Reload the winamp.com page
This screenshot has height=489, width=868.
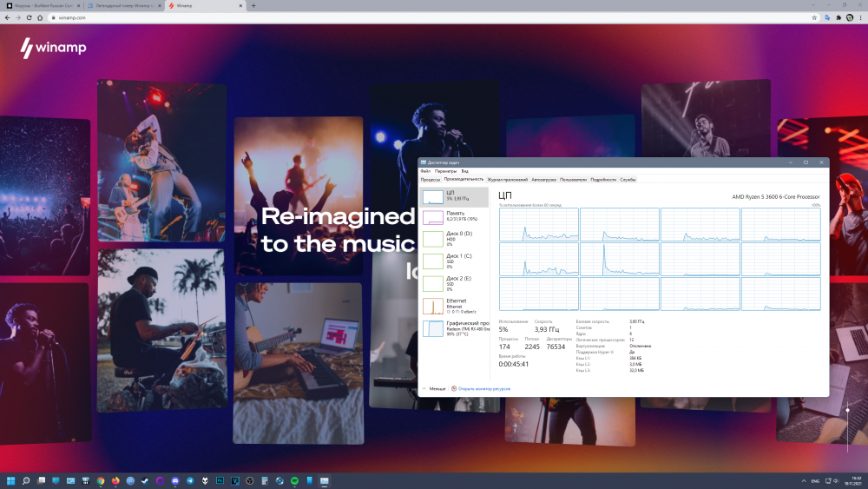pyautogui.click(x=30, y=17)
